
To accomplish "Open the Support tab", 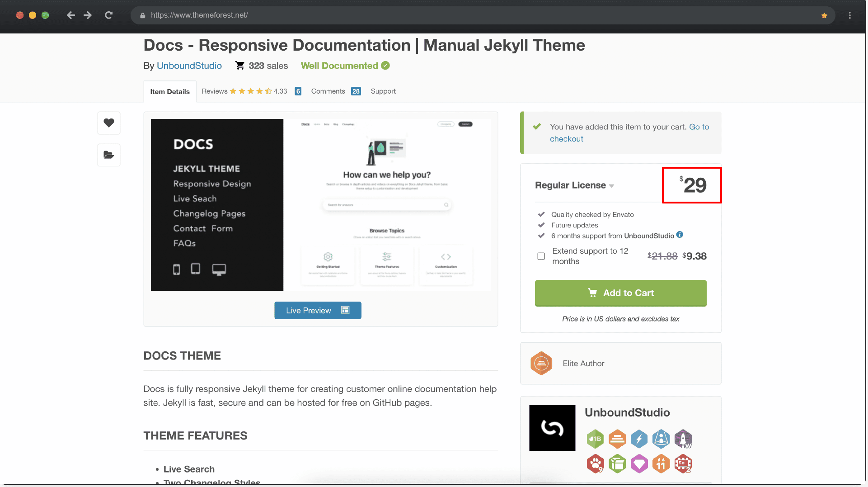I will click(x=383, y=91).
